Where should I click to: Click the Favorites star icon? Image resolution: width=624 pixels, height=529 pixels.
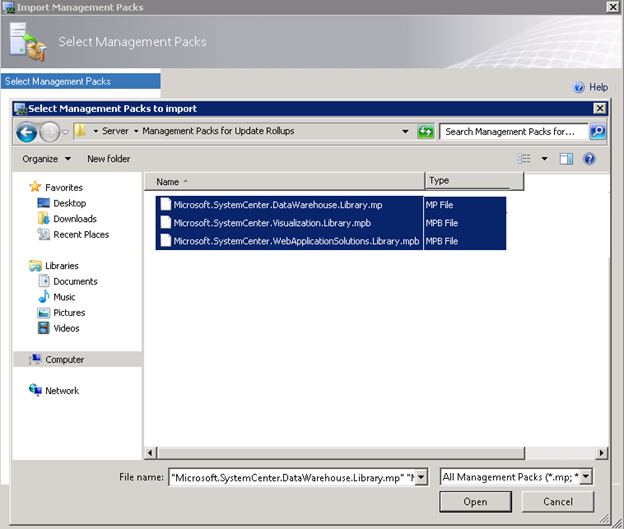pos(35,187)
